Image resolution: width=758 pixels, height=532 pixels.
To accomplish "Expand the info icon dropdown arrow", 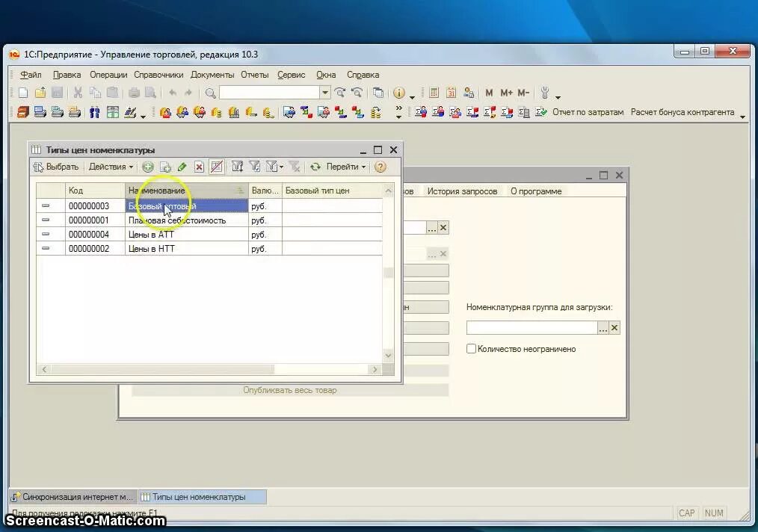I will (x=413, y=96).
